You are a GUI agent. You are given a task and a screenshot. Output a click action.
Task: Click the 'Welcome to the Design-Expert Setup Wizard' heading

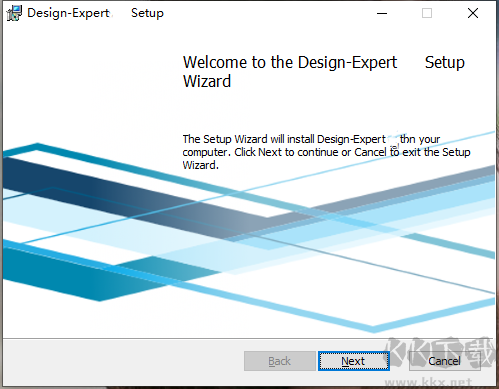point(324,72)
